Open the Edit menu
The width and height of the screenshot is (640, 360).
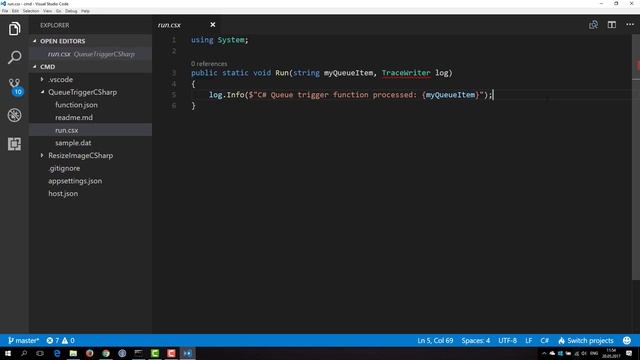(15, 11)
